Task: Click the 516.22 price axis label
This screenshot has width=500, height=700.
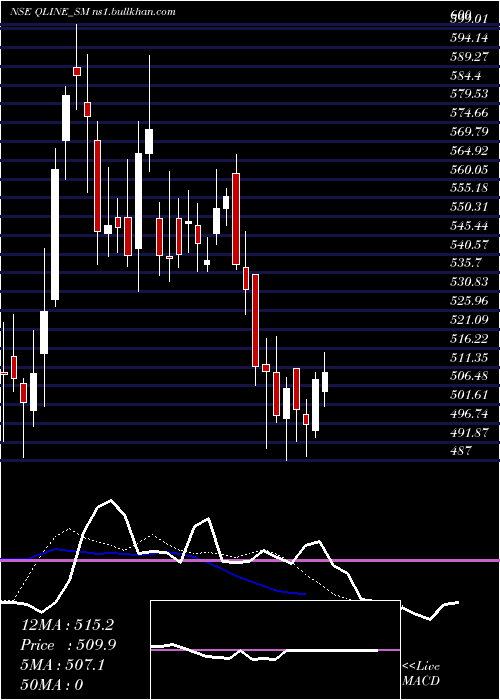Action: coord(469,338)
